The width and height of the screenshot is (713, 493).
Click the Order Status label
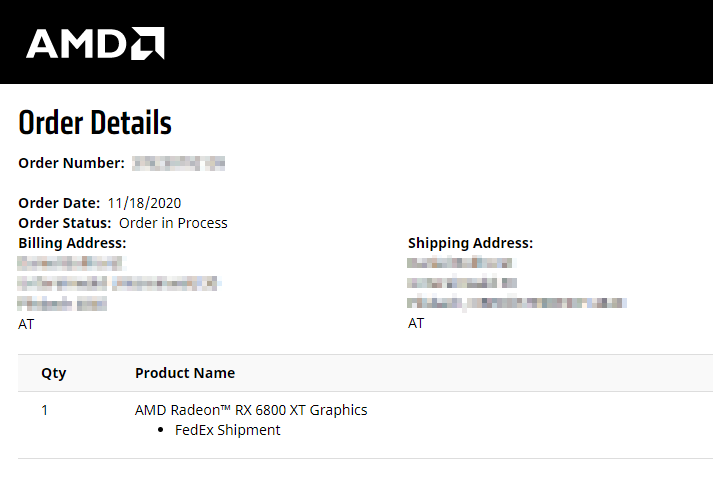(x=65, y=223)
